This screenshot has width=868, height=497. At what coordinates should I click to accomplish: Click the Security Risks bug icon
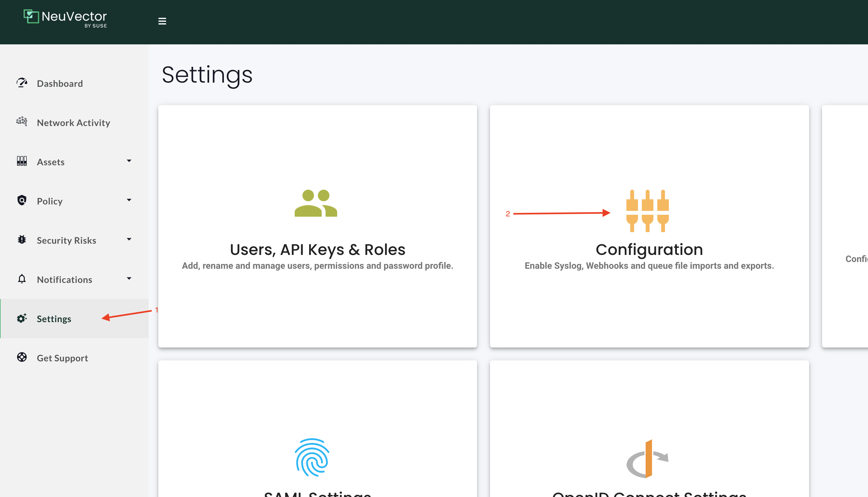[x=22, y=239]
